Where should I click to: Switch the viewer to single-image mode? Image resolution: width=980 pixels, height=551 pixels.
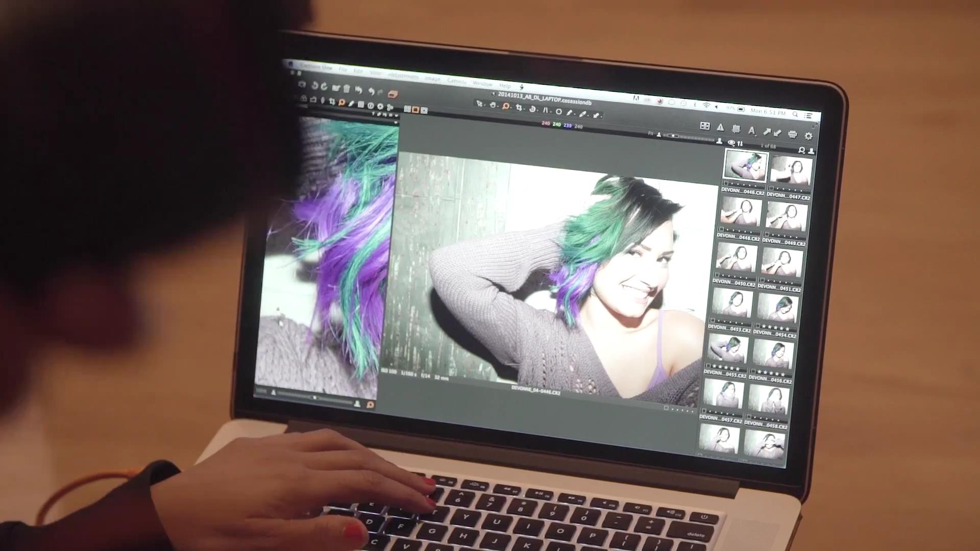click(415, 110)
